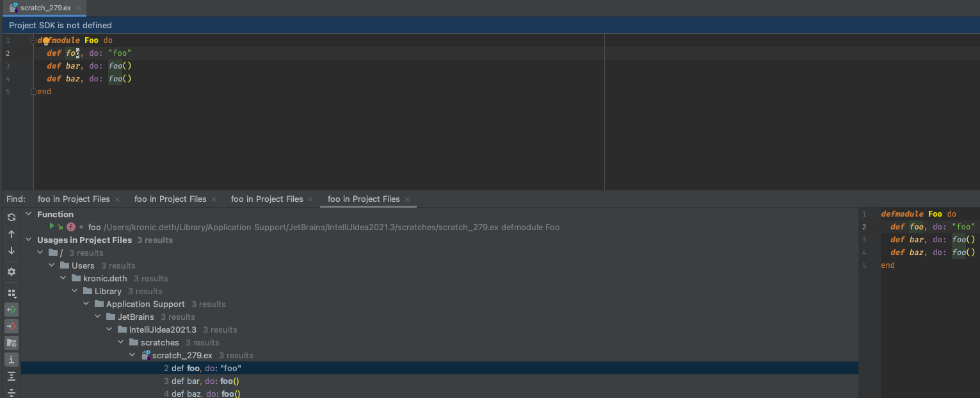Toggle navigate-from-source red arrow

coord(11,326)
